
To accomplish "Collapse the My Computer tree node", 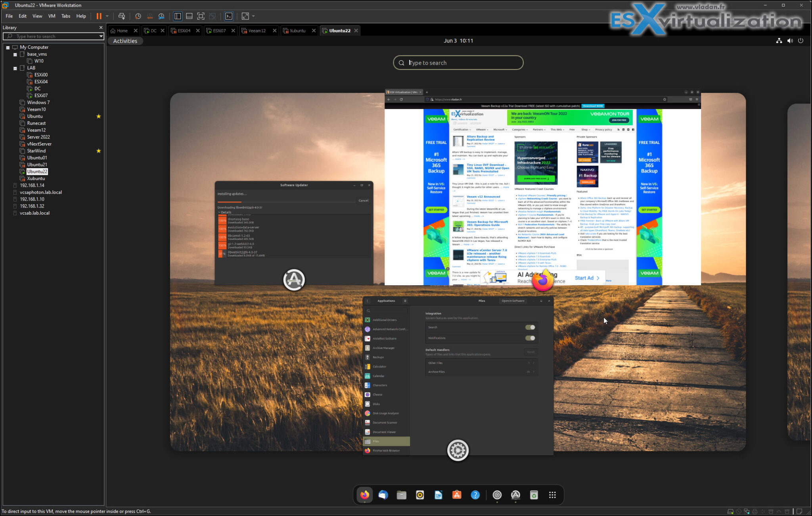I will [x=8, y=47].
